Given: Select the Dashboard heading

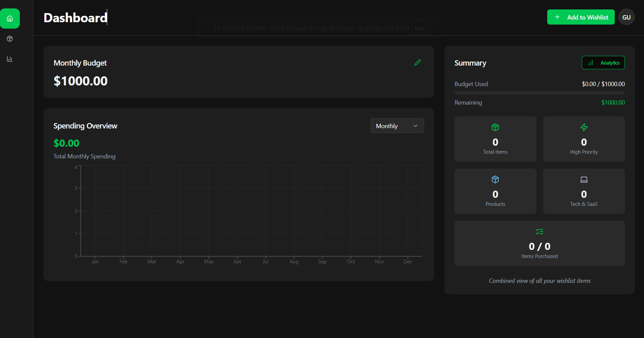Looking at the screenshot, I should click(75, 17).
